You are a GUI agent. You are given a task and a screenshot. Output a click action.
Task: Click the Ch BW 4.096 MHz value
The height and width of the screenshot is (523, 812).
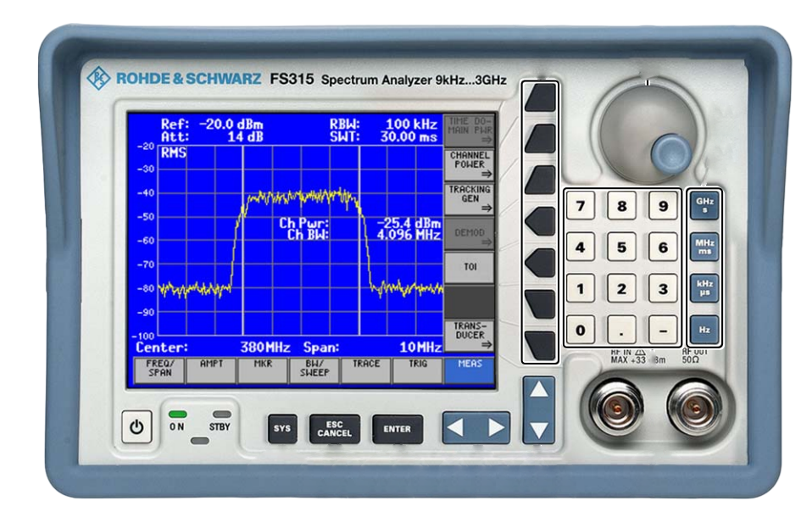(409, 235)
